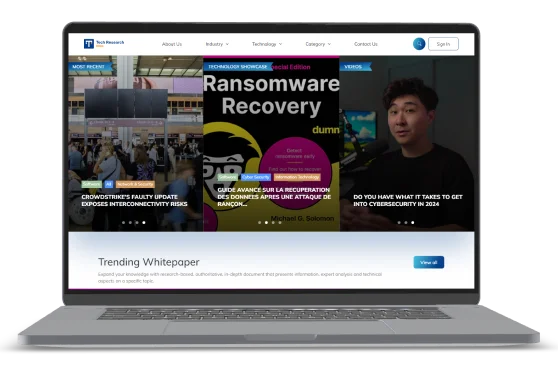This screenshot has height=368, width=558.
Task: Select the Network & Security tag
Action: pyautogui.click(x=135, y=184)
